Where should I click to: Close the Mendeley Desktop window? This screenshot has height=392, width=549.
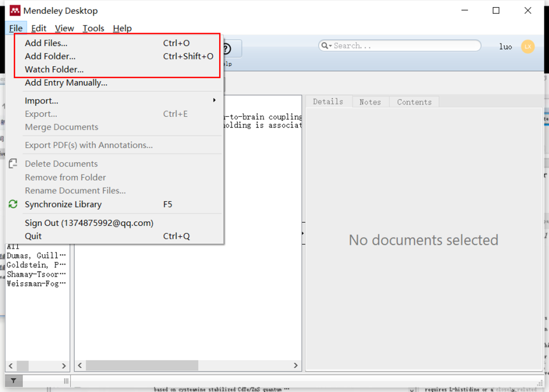(x=528, y=11)
